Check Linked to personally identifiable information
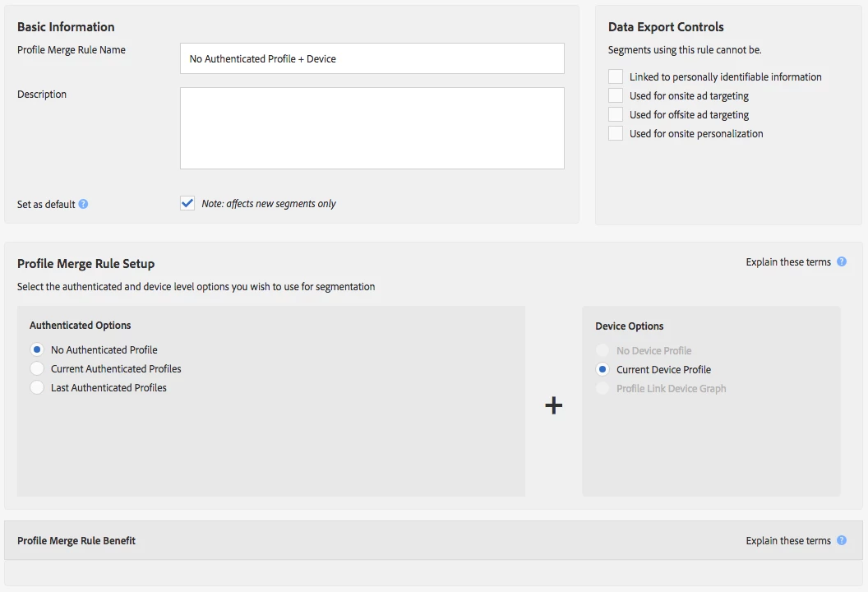 pyautogui.click(x=616, y=76)
